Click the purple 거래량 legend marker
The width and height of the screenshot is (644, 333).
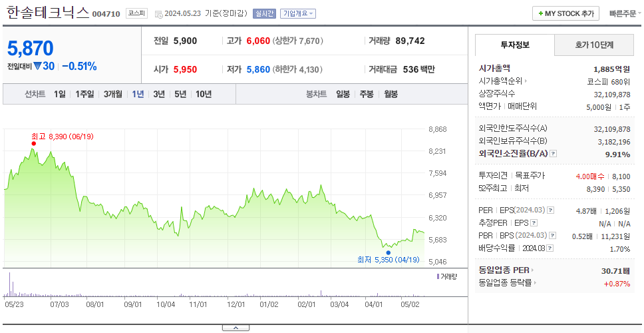pyautogui.click(x=438, y=276)
